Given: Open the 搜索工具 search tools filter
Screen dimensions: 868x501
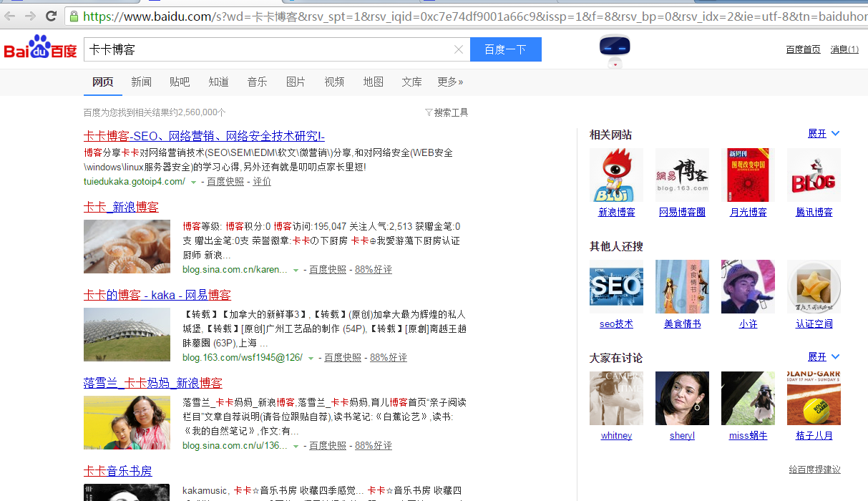Looking at the screenshot, I should [x=447, y=112].
